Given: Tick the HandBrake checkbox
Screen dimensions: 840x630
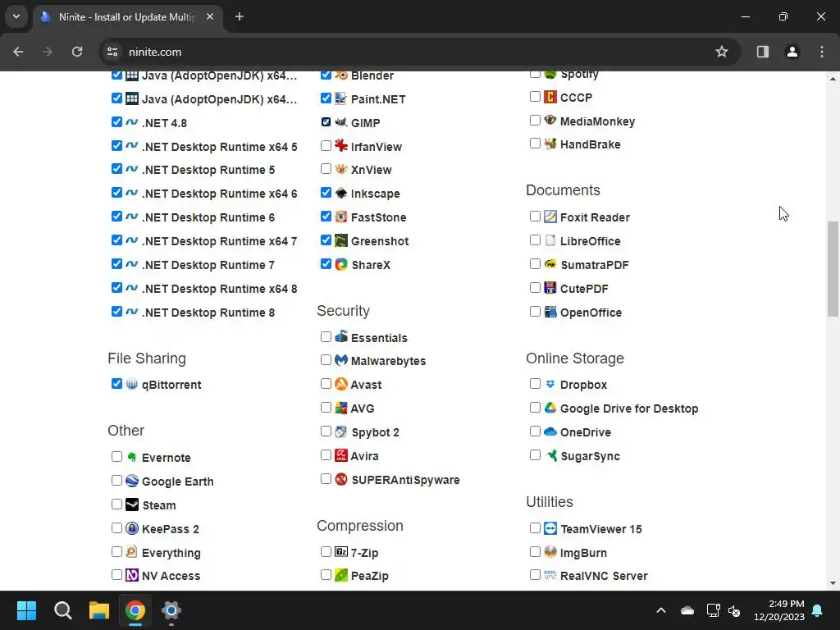Looking at the screenshot, I should point(535,143).
